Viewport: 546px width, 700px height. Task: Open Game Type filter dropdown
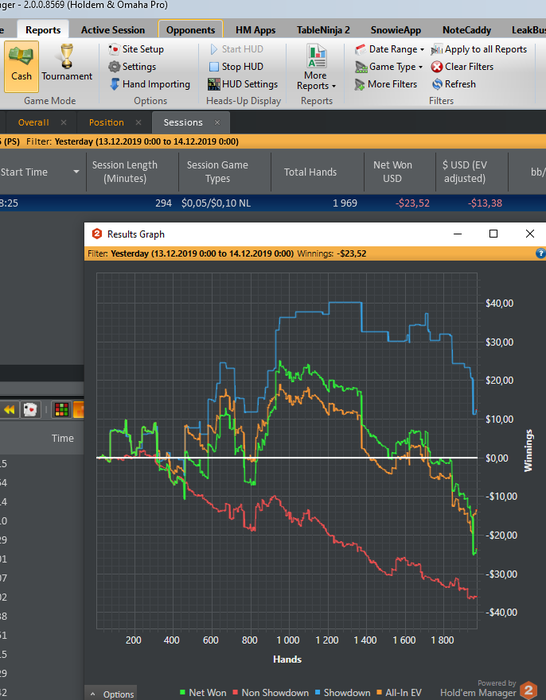388,67
